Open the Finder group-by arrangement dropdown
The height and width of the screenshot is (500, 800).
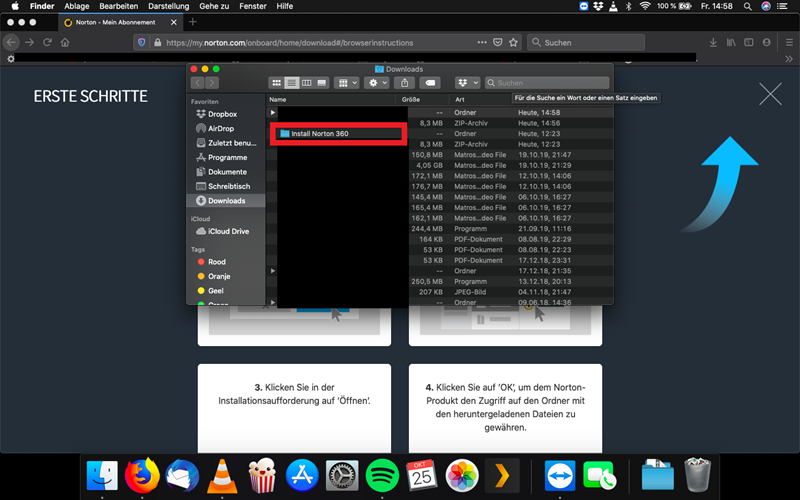(347, 83)
